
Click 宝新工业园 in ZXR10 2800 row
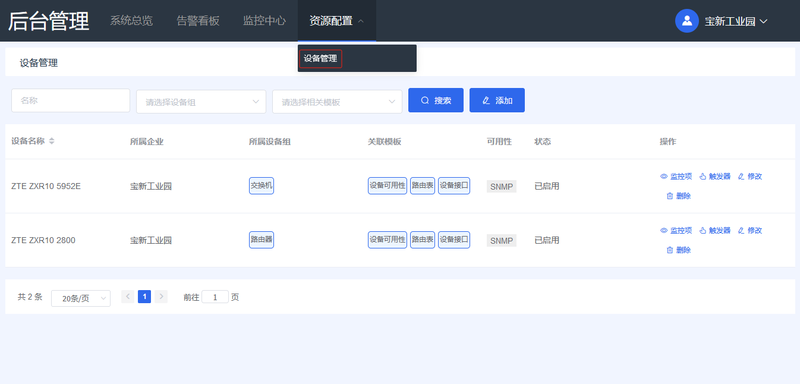tap(151, 240)
